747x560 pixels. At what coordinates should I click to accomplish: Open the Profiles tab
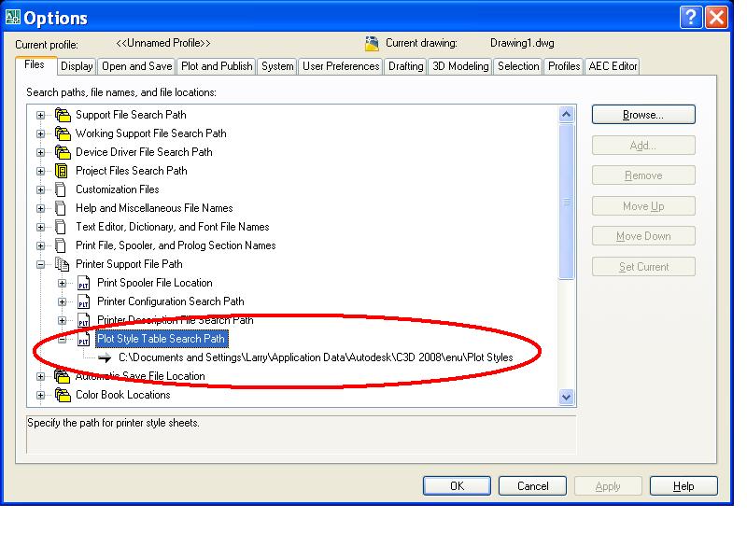[x=564, y=66]
